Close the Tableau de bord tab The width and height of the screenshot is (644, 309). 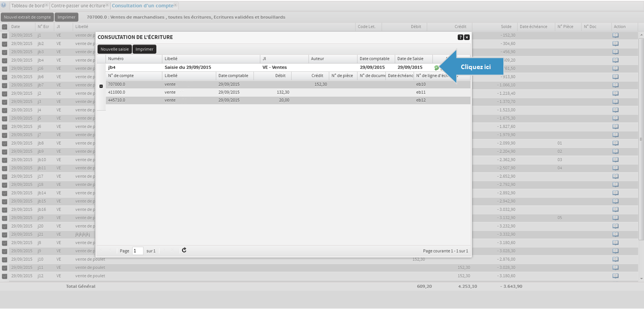[47, 5]
